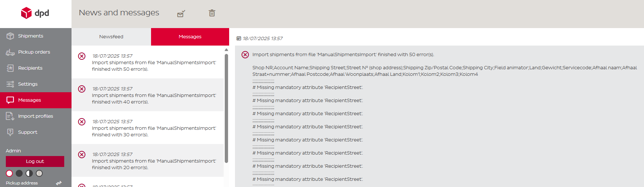Open Pickup orders in sidebar
The height and width of the screenshot is (187, 644).
tap(36, 52)
